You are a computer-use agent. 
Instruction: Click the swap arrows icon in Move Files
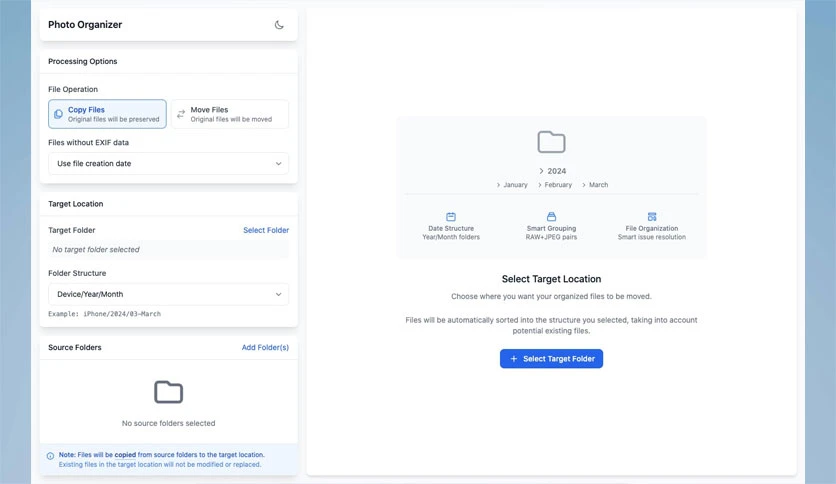point(181,114)
